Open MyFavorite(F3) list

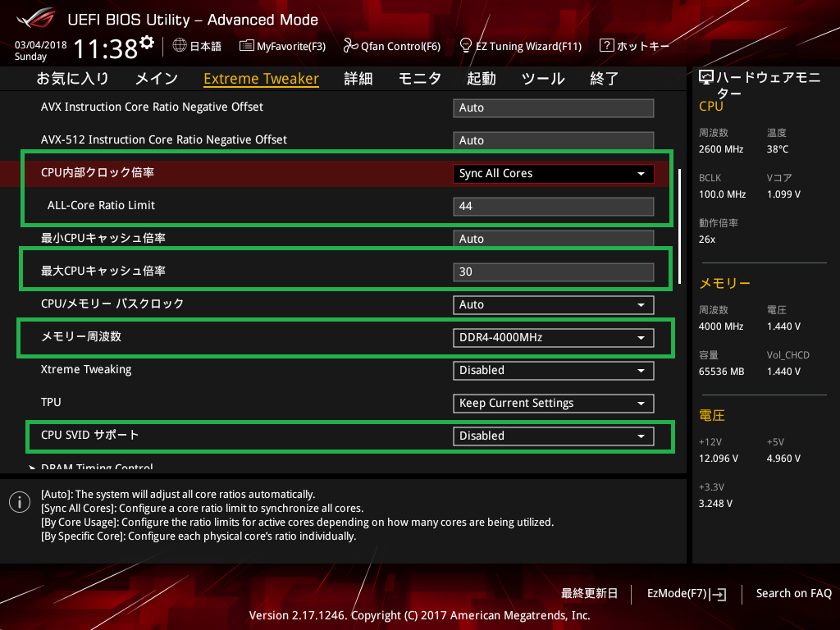tap(282, 46)
